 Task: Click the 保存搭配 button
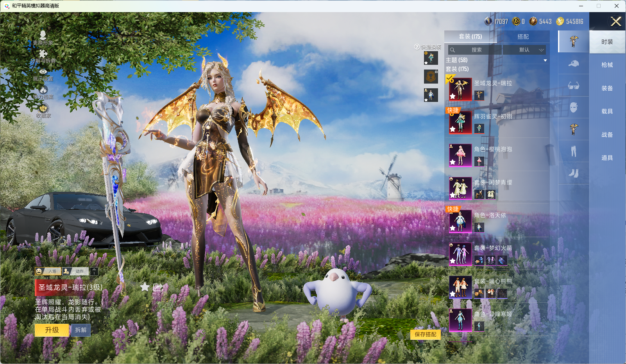(425, 334)
